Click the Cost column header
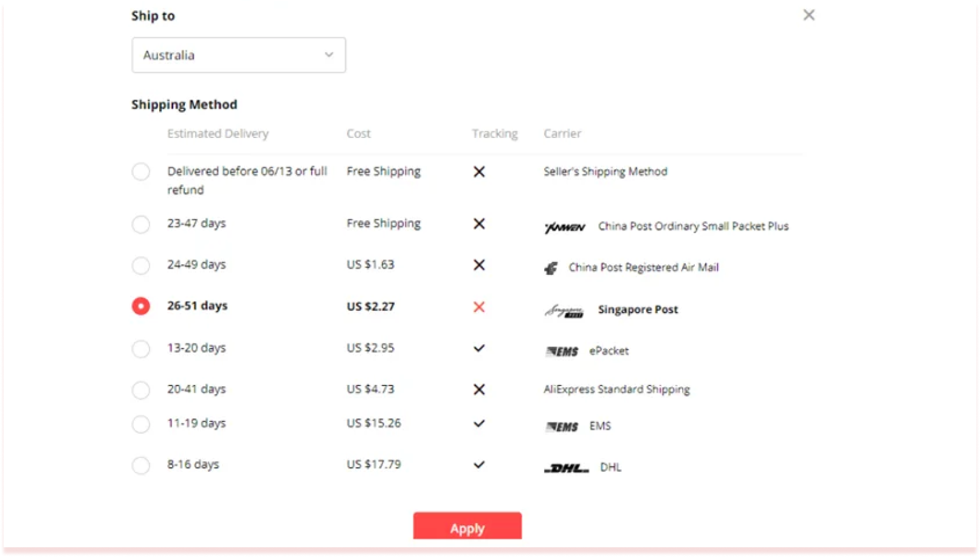Screen dimensions: 980x557 click(358, 134)
